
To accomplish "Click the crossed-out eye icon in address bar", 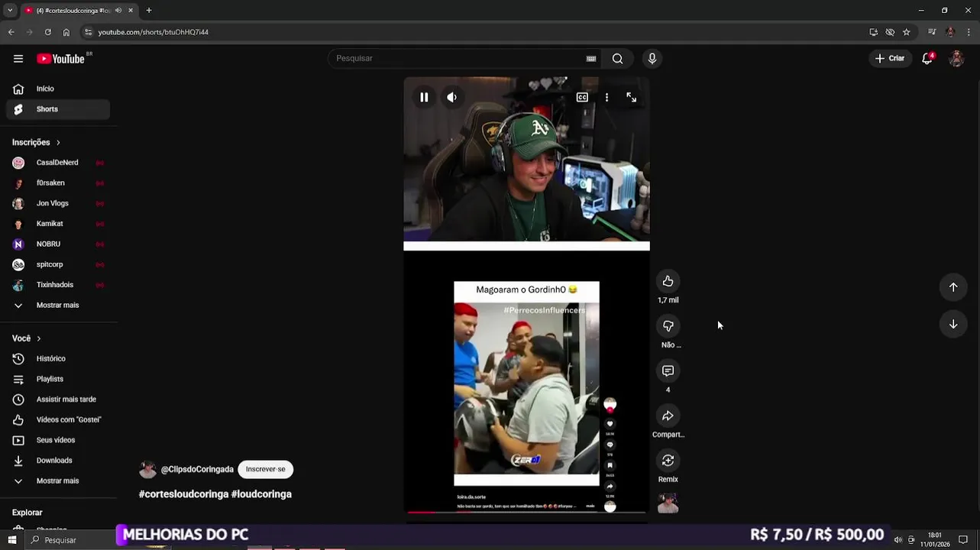I will click(x=890, y=32).
